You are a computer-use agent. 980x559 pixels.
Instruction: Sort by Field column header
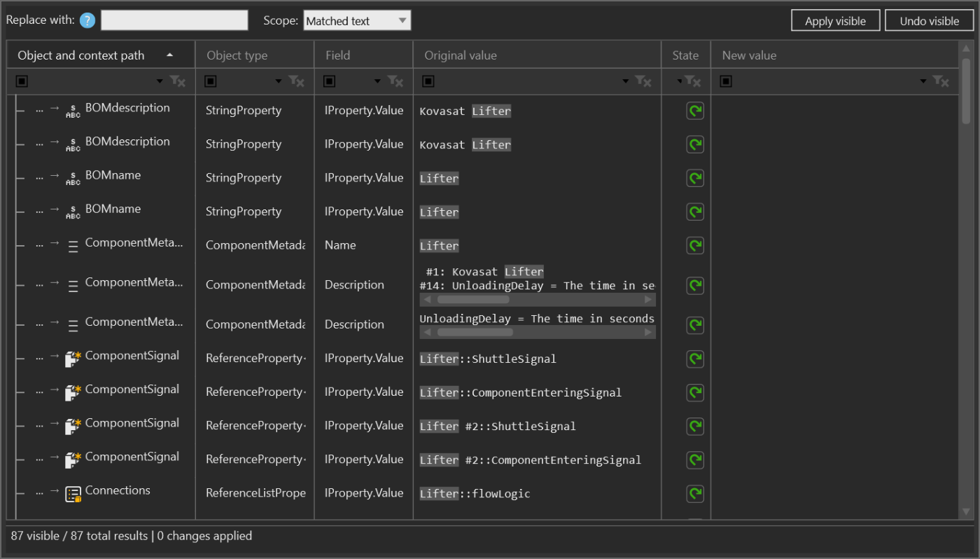click(x=364, y=55)
